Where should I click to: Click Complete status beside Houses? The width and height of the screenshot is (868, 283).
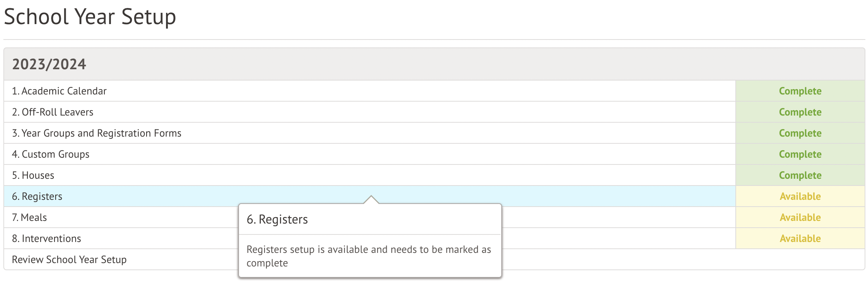tap(800, 175)
